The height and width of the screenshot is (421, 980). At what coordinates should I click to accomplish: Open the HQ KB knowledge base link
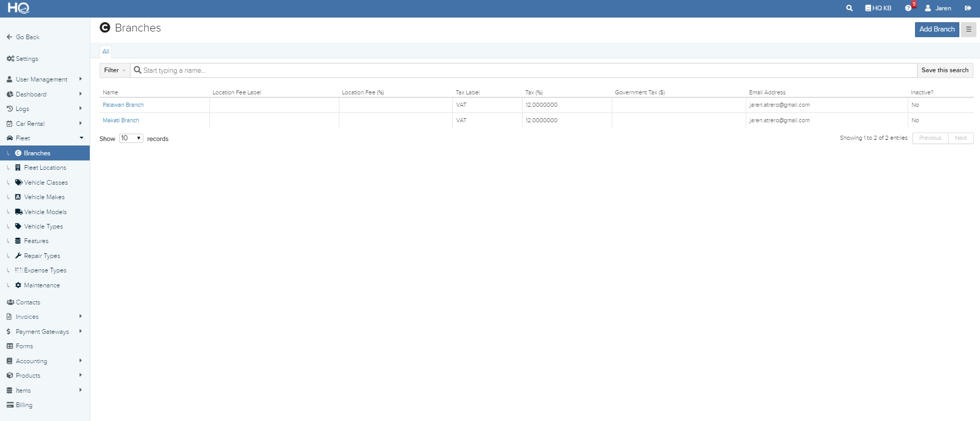pyautogui.click(x=878, y=8)
